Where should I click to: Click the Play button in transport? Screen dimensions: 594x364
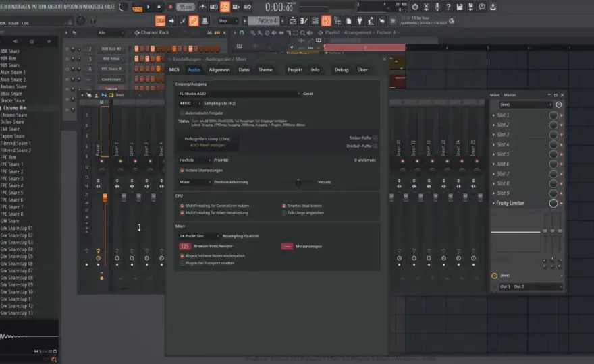[x=148, y=7]
